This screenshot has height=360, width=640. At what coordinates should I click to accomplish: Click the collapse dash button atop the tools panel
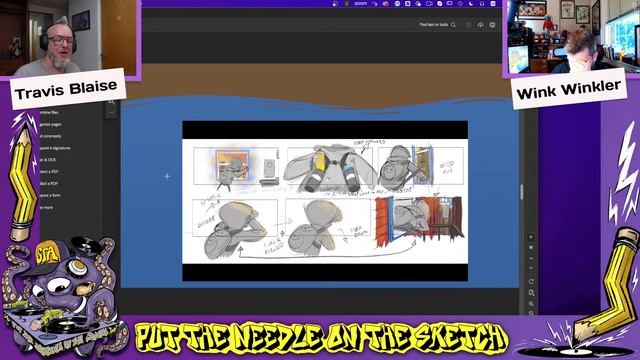click(x=111, y=112)
